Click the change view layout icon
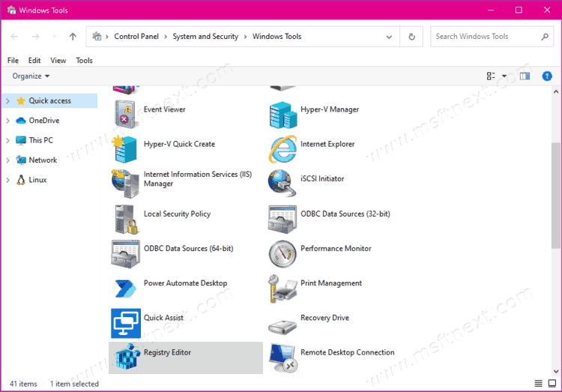 491,76
